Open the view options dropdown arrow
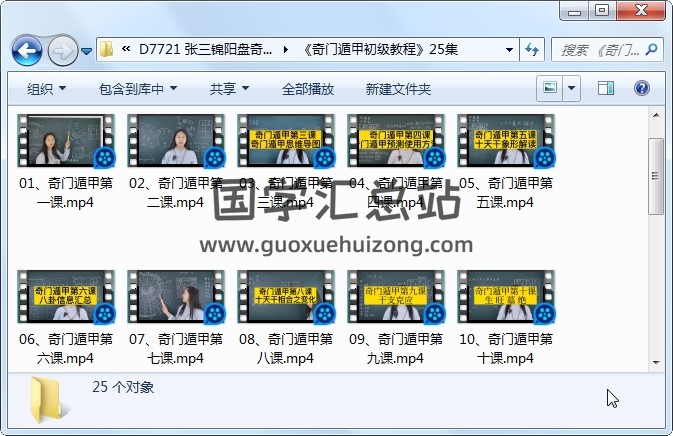 tap(571, 89)
